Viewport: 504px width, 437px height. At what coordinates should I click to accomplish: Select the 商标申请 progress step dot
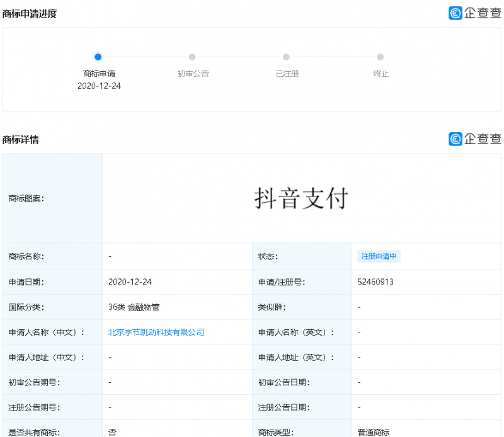coord(98,57)
